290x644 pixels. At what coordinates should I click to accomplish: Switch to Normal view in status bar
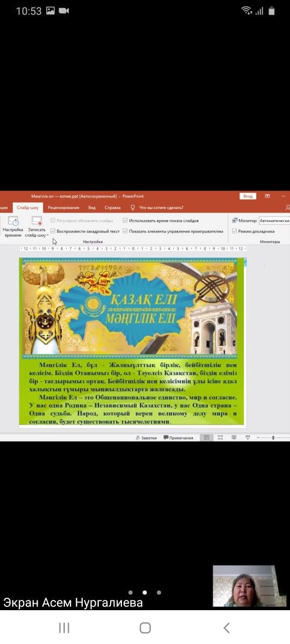coord(207,438)
